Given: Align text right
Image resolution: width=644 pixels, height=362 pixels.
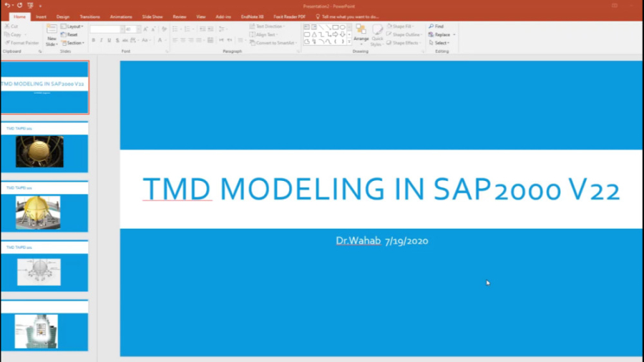Looking at the screenshot, I should click(190, 40).
